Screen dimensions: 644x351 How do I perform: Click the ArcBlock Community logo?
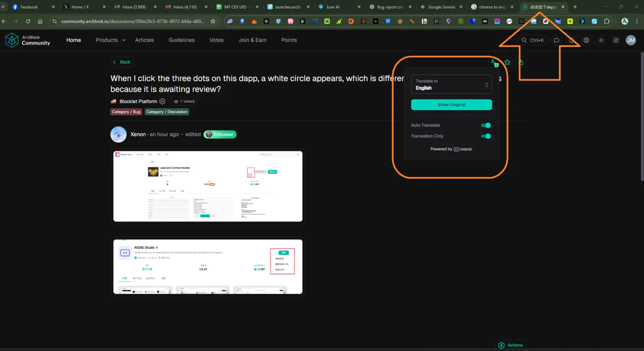click(x=28, y=40)
